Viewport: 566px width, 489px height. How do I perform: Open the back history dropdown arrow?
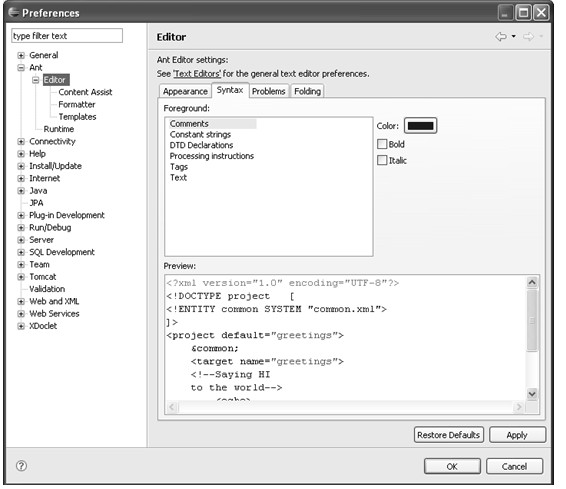[x=513, y=36]
